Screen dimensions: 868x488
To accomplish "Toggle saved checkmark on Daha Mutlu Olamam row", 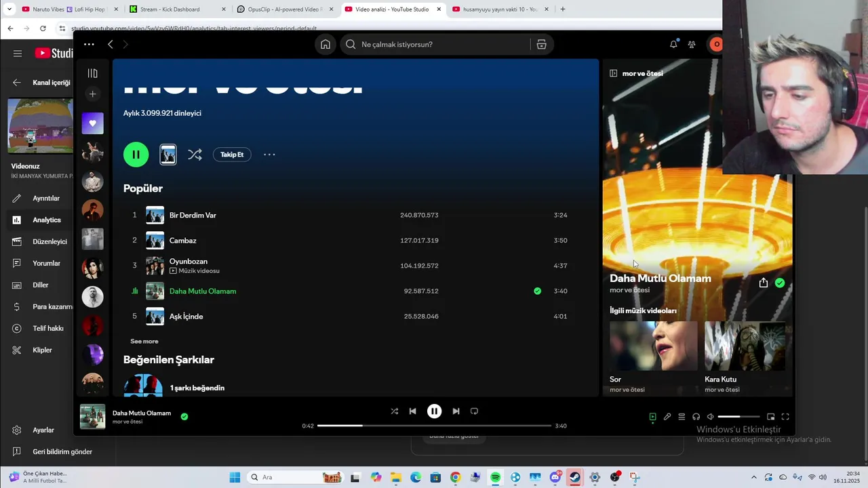I will [x=537, y=291].
